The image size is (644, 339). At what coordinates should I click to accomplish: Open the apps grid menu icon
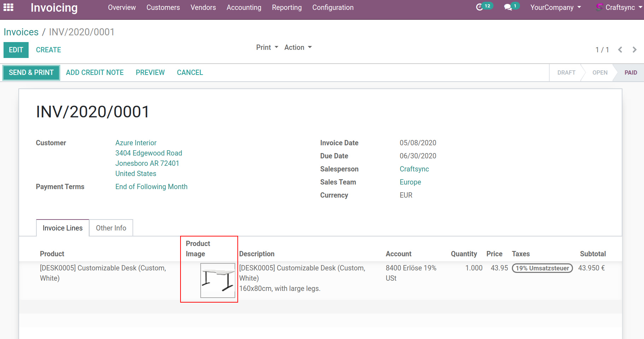8,7
